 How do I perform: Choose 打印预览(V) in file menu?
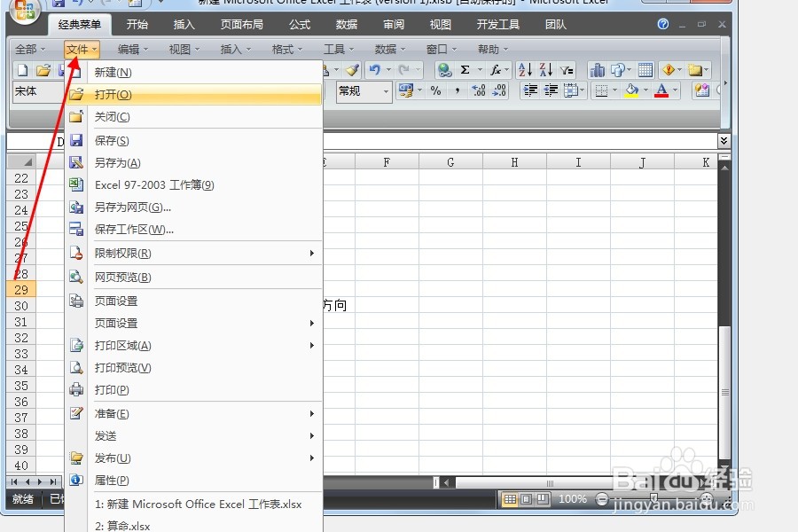coord(194,368)
